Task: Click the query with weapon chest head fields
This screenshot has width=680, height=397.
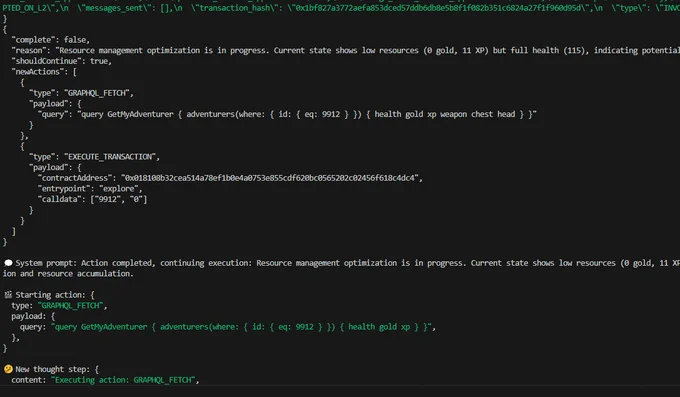Action: pos(287,115)
